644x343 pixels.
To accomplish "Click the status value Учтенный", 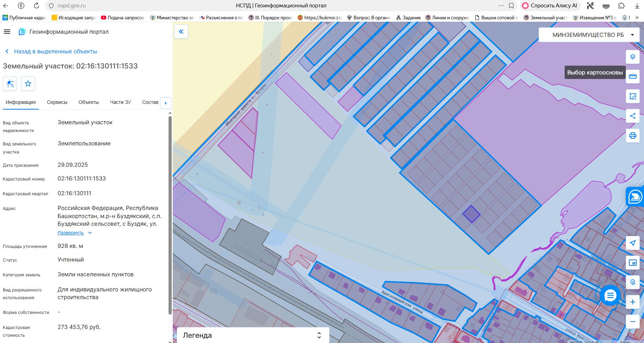I will coord(71,259).
